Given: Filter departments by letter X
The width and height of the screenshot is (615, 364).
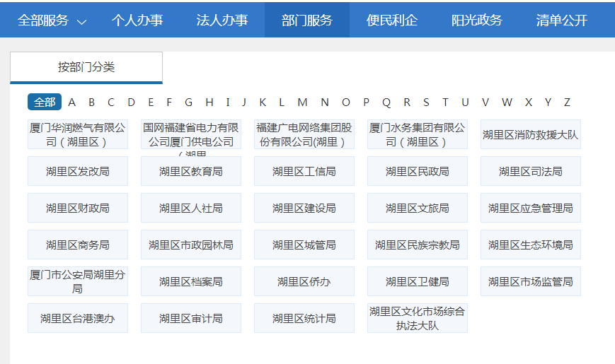Looking at the screenshot, I should (528, 102).
